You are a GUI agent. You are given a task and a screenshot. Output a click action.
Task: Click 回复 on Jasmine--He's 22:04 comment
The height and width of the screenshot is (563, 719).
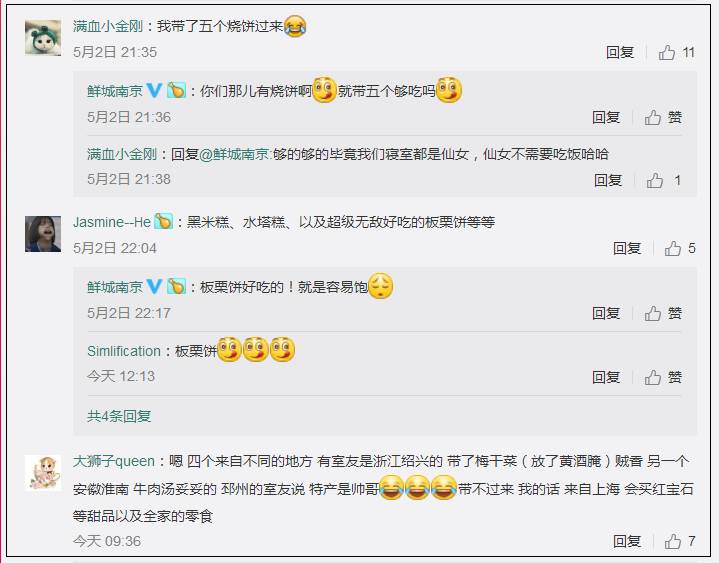tap(627, 248)
